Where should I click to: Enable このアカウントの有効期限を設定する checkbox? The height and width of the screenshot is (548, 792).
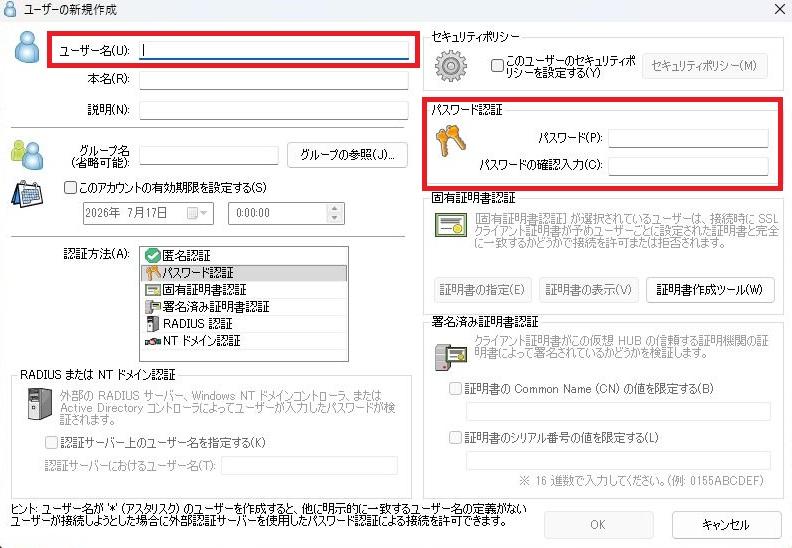click(x=70, y=188)
